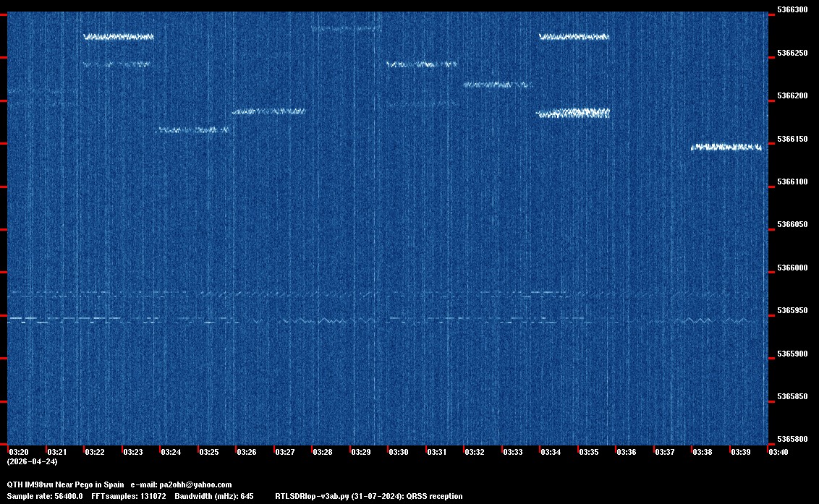819x504 pixels.
Task: Click the 03:30 time axis label
Action: click(399, 452)
